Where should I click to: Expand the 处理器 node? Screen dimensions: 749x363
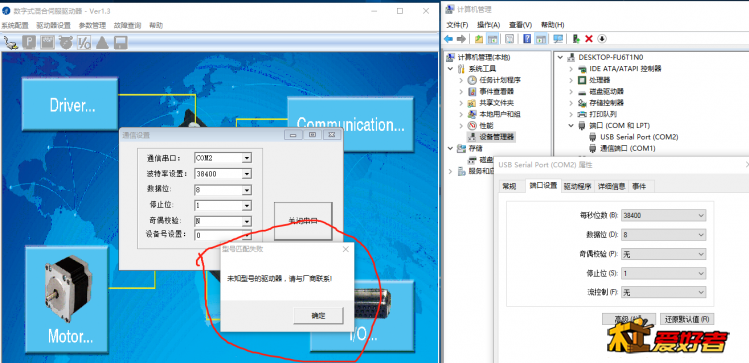click(571, 80)
